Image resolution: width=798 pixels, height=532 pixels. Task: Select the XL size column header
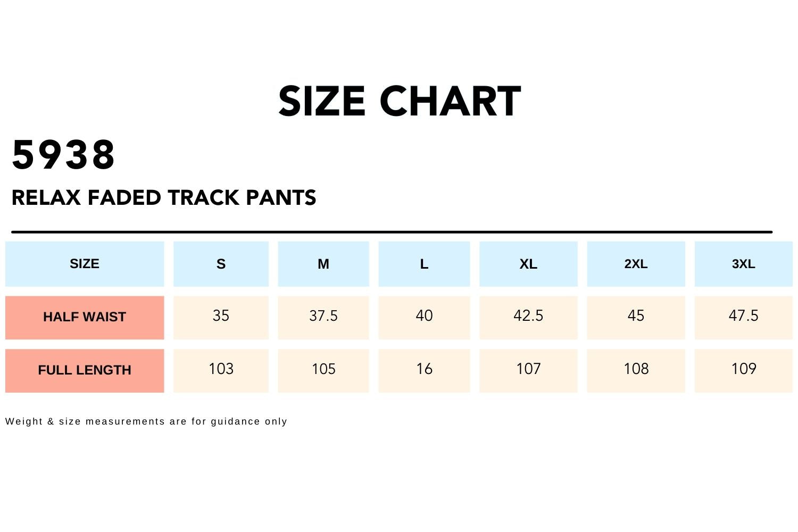(528, 264)
